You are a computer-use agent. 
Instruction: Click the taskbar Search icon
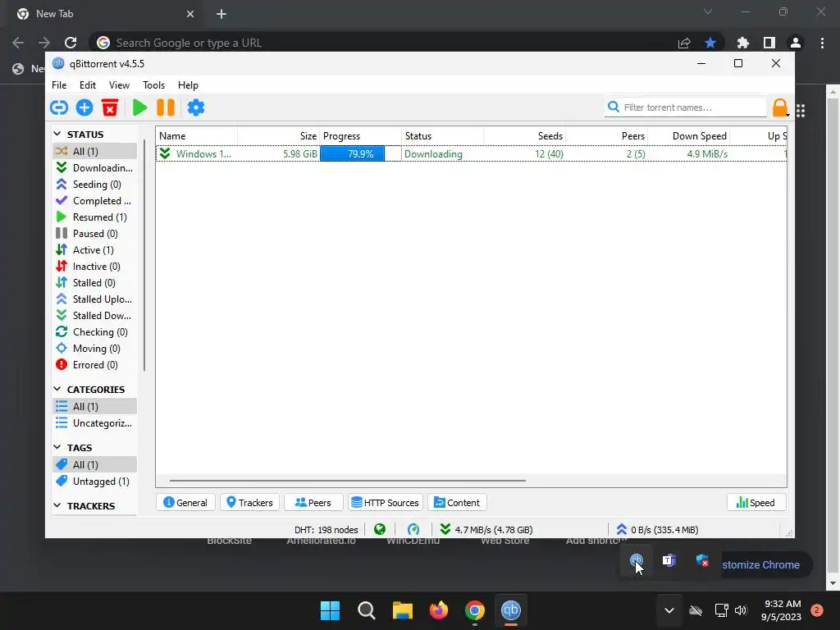(x=367, y=610)
